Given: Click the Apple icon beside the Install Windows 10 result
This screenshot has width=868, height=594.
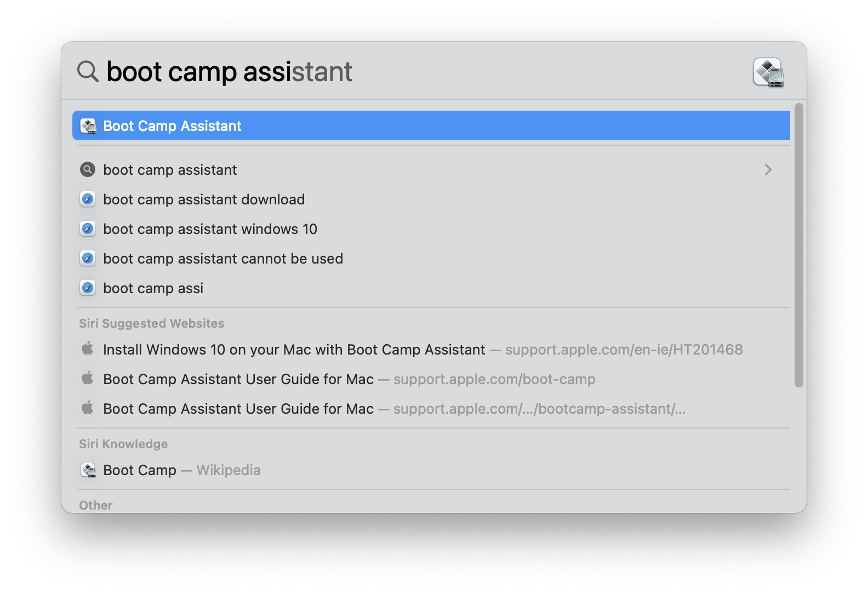Looking at the screenshot, I should tap(88, 349).
